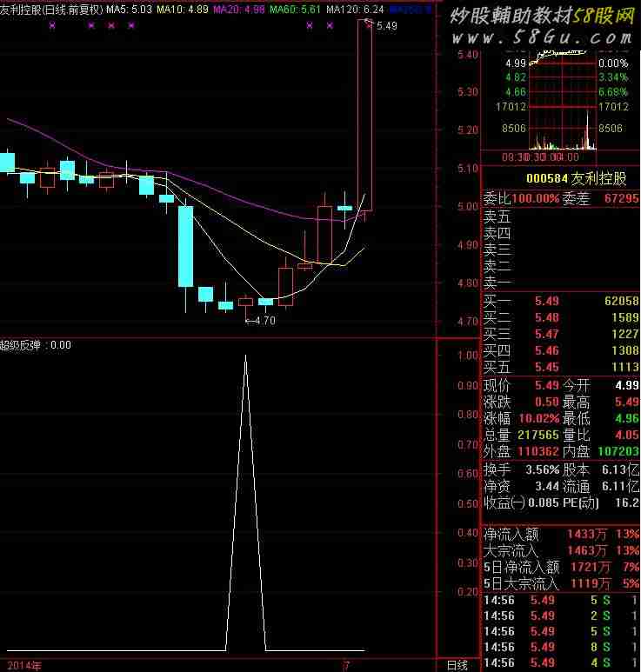The image size is (641, 672).
Task: Click the MA120 moving average label
Action: (355, 9)
